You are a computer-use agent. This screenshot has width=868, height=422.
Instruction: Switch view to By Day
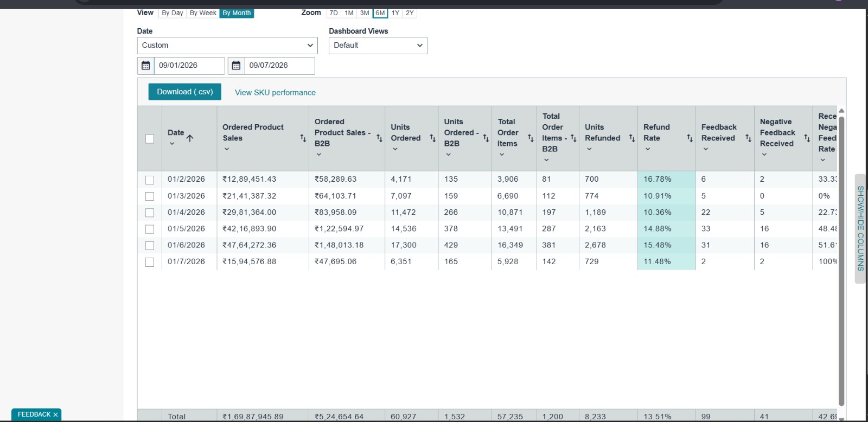click(x=173, y=13)
